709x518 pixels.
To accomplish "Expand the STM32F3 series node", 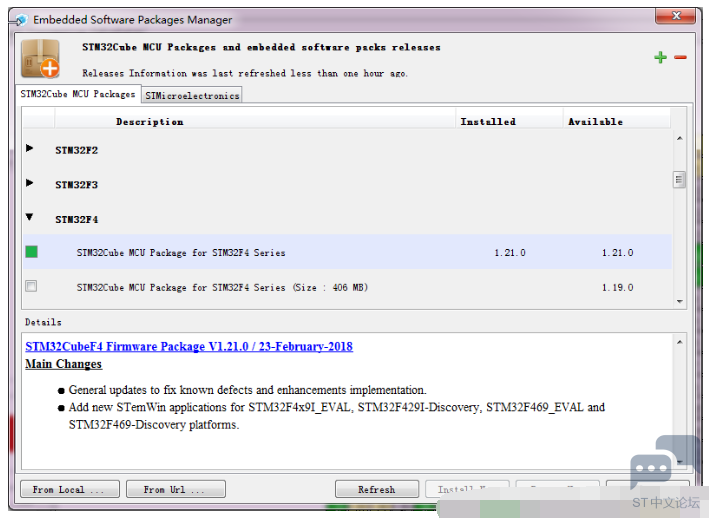I will (x=30, y=183).
